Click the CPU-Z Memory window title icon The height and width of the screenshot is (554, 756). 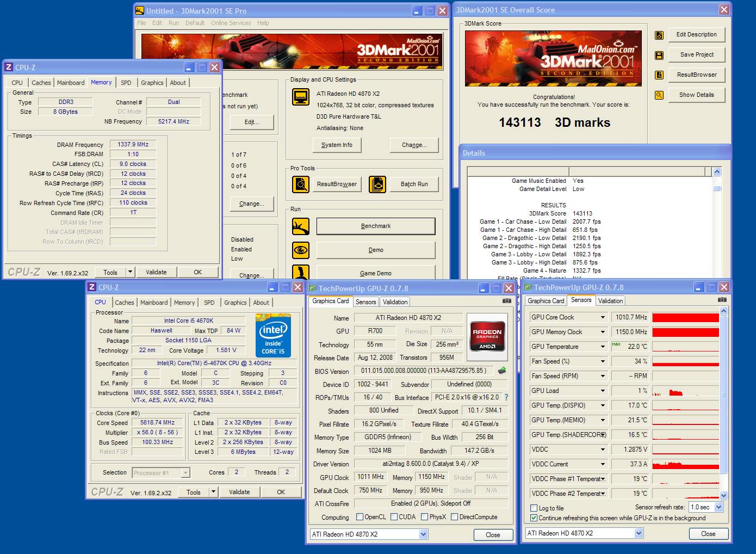(9, 67)
